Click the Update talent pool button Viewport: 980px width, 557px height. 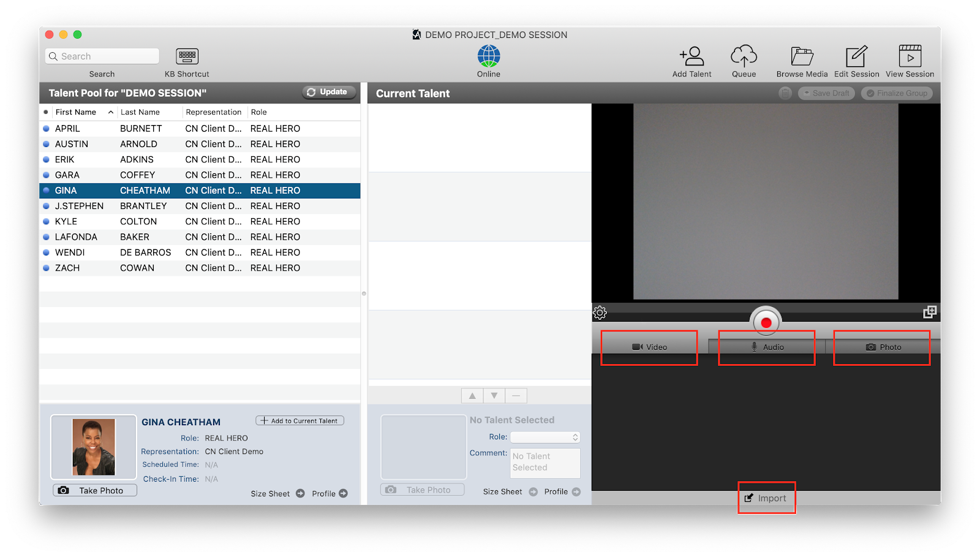click(328, 92)
